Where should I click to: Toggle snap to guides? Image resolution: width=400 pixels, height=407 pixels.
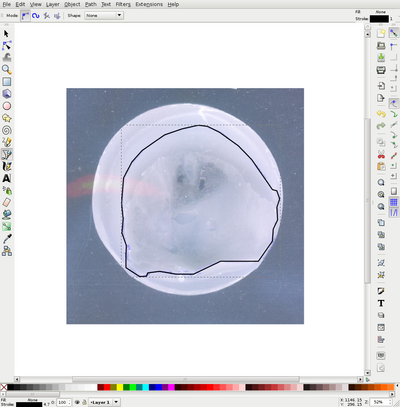[394, 213]
